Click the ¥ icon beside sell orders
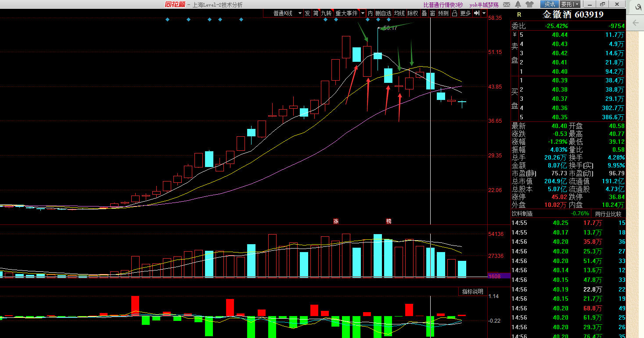The image size is (644, 338). 514,35
